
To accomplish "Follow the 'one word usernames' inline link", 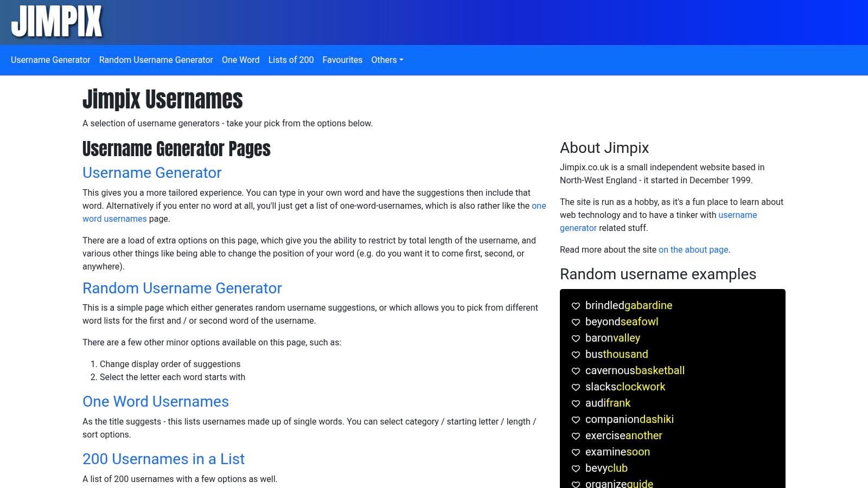I will point(114,219).
